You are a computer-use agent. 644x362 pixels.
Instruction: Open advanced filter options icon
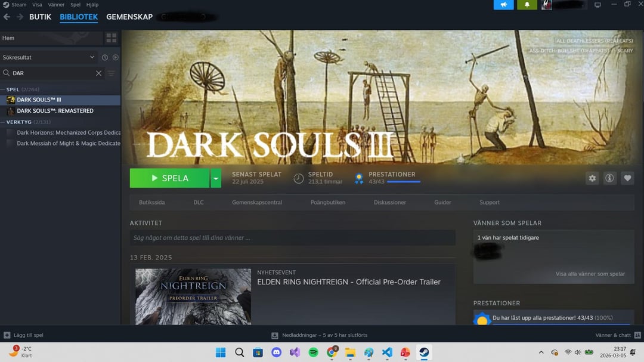112,73
